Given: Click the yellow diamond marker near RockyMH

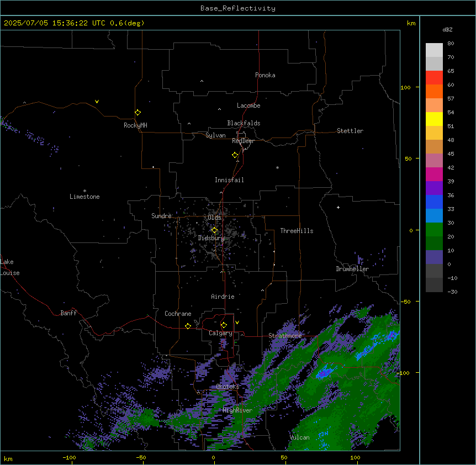Looking at the screenshot, I should 137,113.
